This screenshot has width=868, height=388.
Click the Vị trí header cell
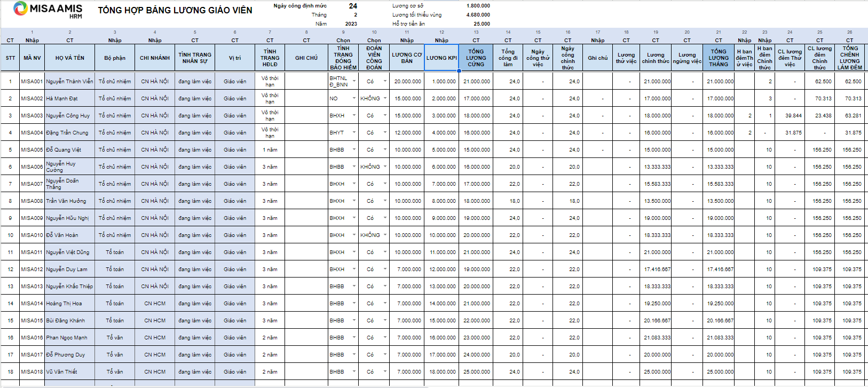[x=235, y=58]
